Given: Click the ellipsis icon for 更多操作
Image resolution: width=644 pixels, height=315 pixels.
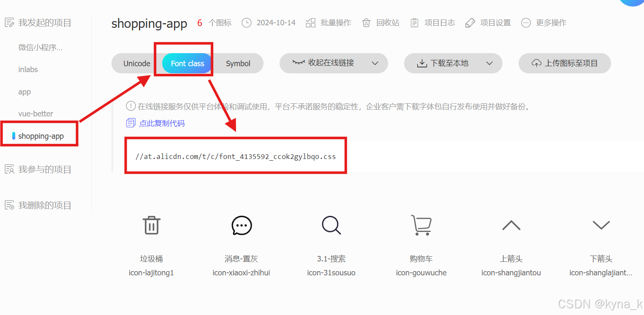Looking at the screenshot, I should (526, 23).
